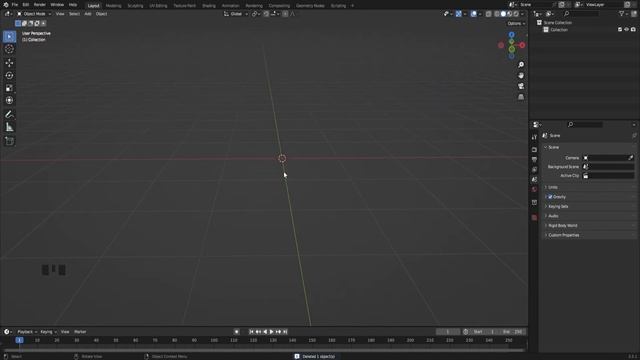Open the Render properties tab icon
Viewport: 640px width, 360px height.
(534, 149)
